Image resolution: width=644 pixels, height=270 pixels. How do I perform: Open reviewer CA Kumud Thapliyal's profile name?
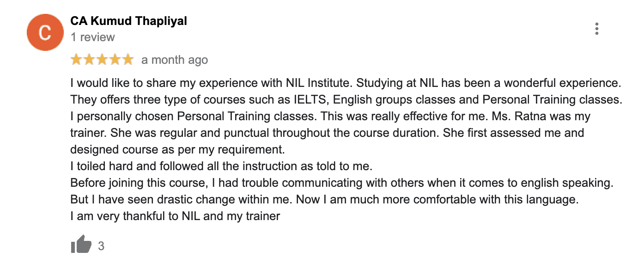[x=128, y=21]
